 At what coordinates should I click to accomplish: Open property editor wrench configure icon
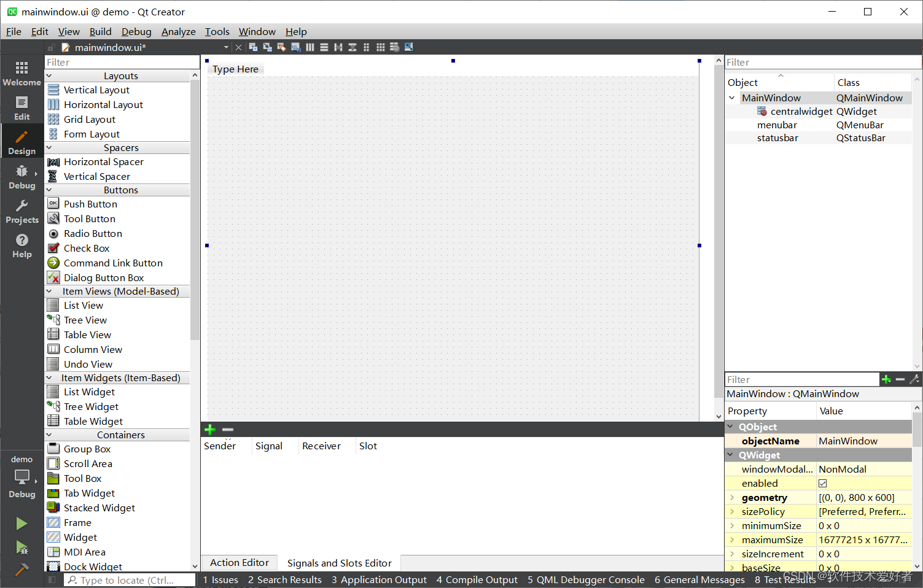click(x=914, y=380)
